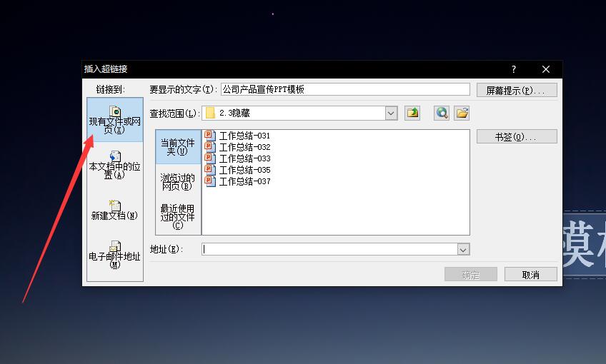606x364 pixels.
Task: Select Existing File or Web Page option
Action: click(115, 120)
